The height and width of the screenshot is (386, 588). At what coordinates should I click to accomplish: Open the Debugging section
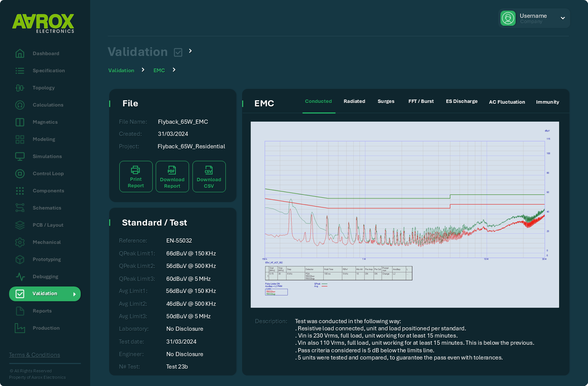[45, 277]
